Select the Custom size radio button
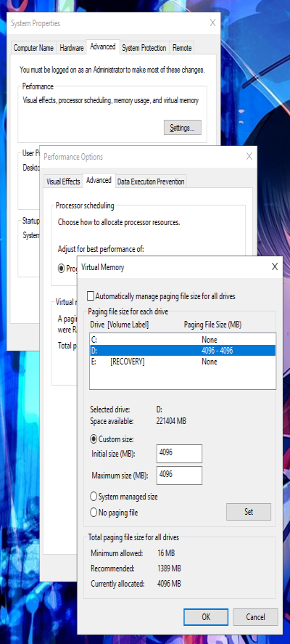The width and height of the screenshot is (290, 644). (94, 439)
